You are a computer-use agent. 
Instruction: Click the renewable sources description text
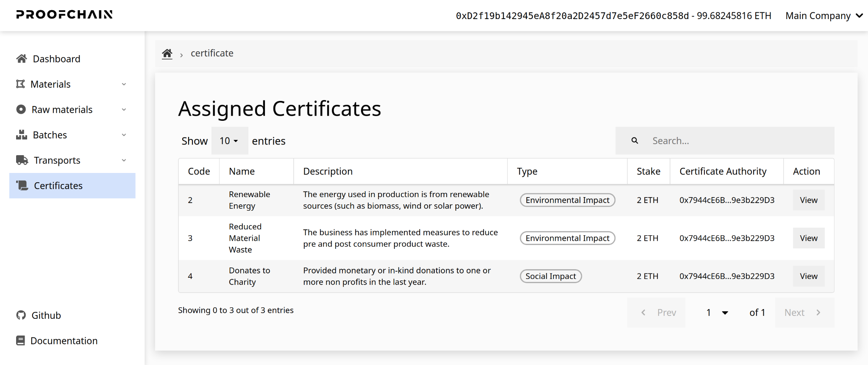[x=396, y=200]
